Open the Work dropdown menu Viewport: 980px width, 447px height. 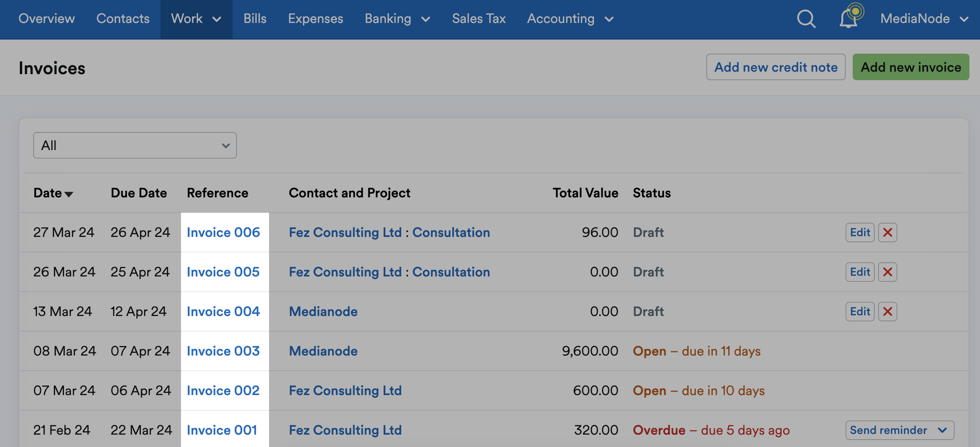tap(196, 19)
